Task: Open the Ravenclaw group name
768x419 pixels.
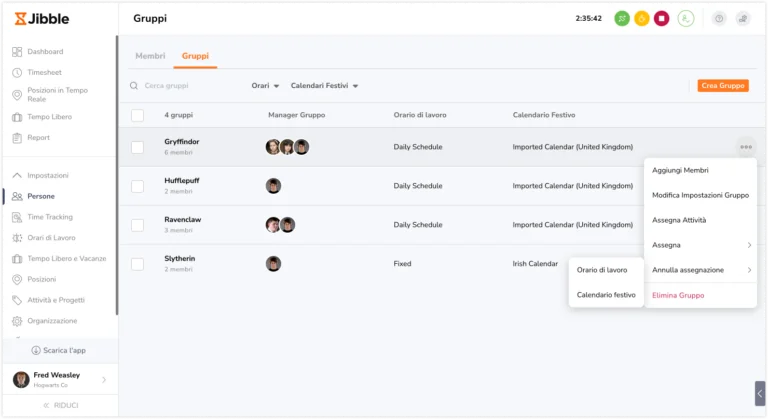Action: click(183, 220)
